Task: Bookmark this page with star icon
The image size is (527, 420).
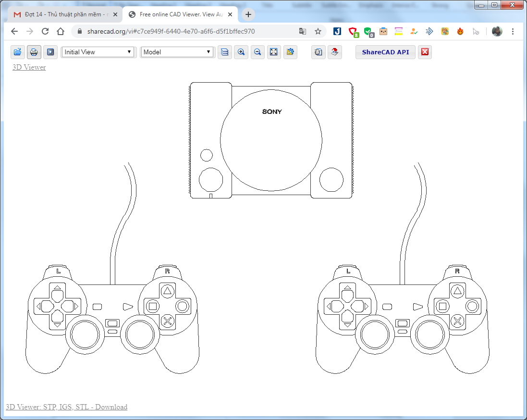Action: point(318,31)
